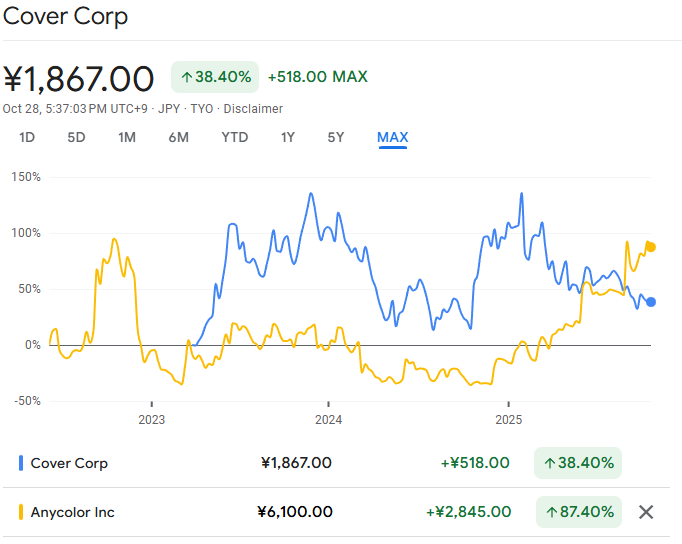Click the +¥518.00 change value

pyautogui.click(x=475, y=463)
